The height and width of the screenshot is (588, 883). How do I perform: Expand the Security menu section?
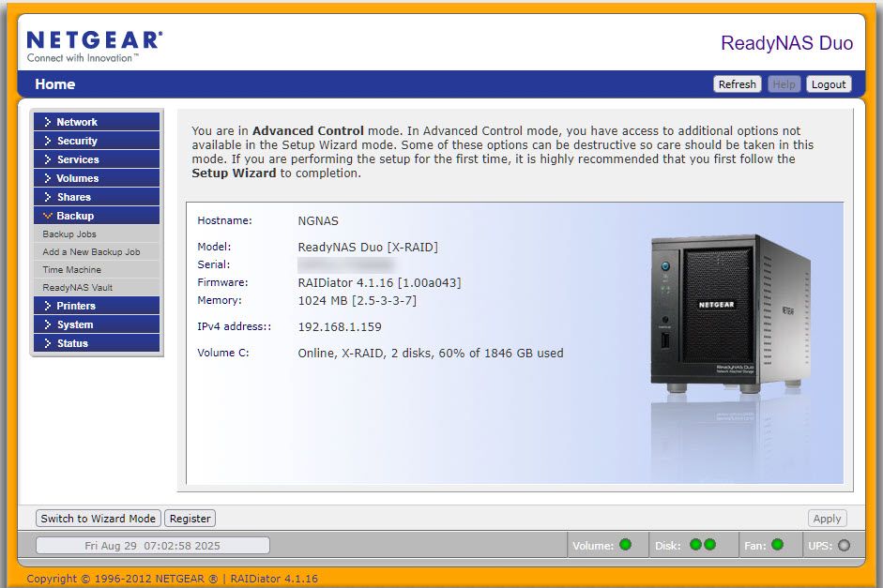click(97, 141)
